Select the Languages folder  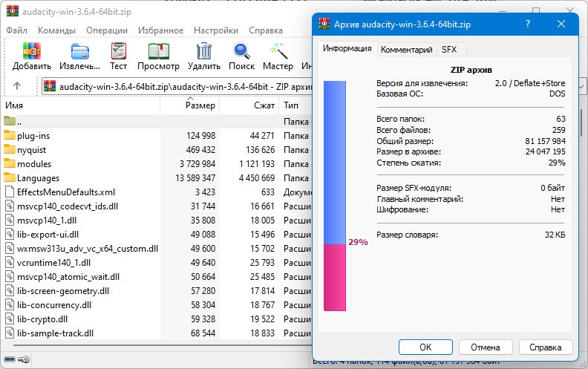pyautogui.click(x=38, y=178)
